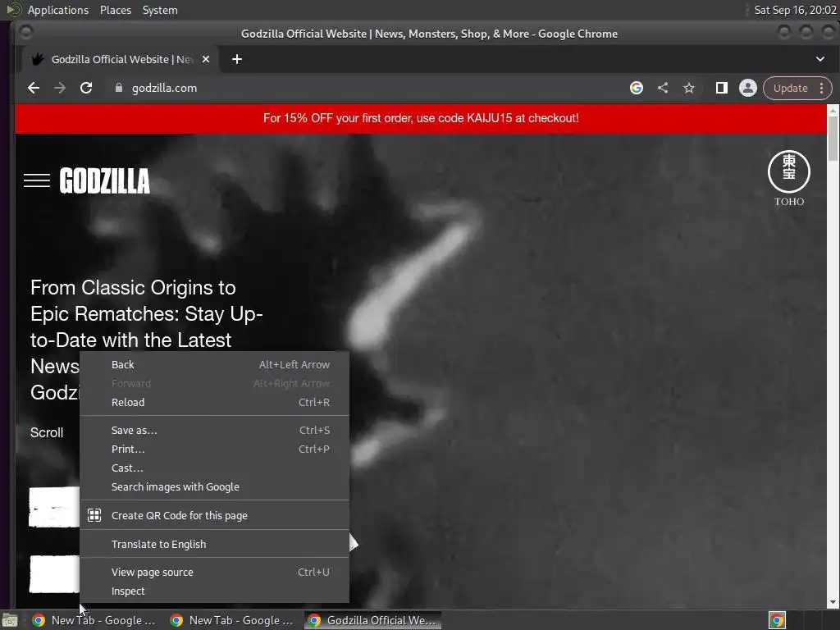This screenshot has width=840, height=630.
Task: Select Save as… in the context menu
Action: 214,430
